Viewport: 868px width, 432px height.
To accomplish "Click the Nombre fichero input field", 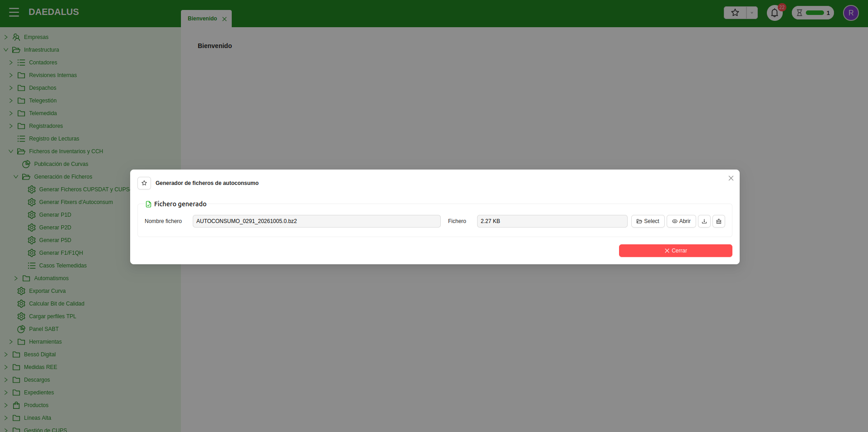I will pos(317,221).
